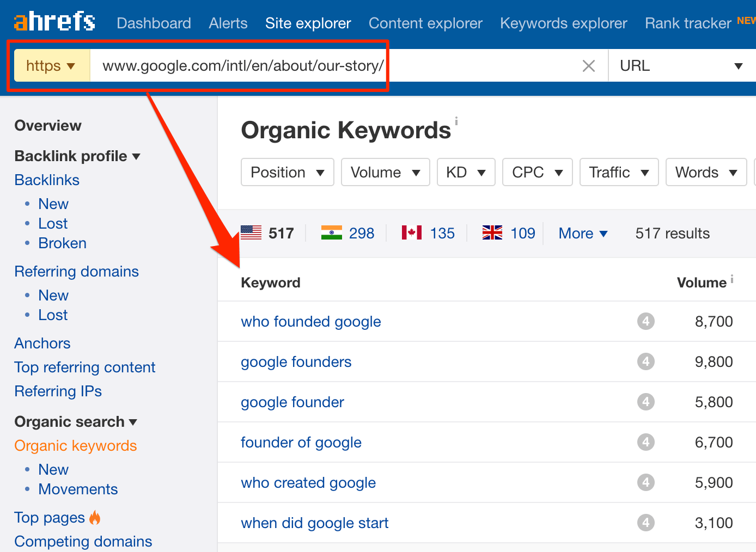Click the ahrefs logo
Image resolution: width=756 pixels, height=552 pixels.
pos(54,22)
